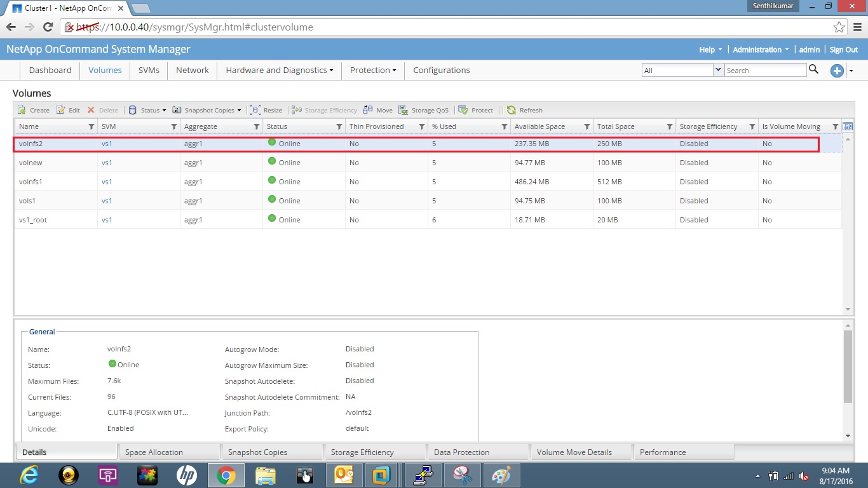This screenshot has height=488, width=868.
Task: Click the blue plus add icon
Action: [x=837, y=71]
